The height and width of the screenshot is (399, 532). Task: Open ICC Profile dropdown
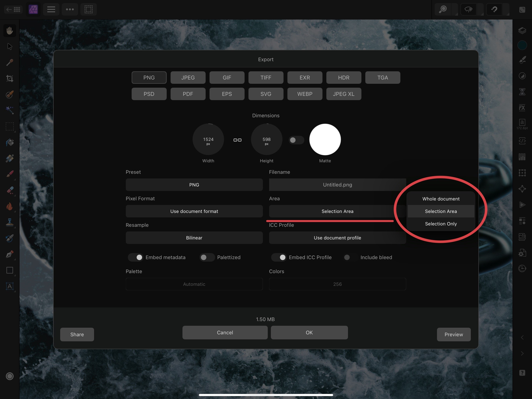click(x=337, y=238)
